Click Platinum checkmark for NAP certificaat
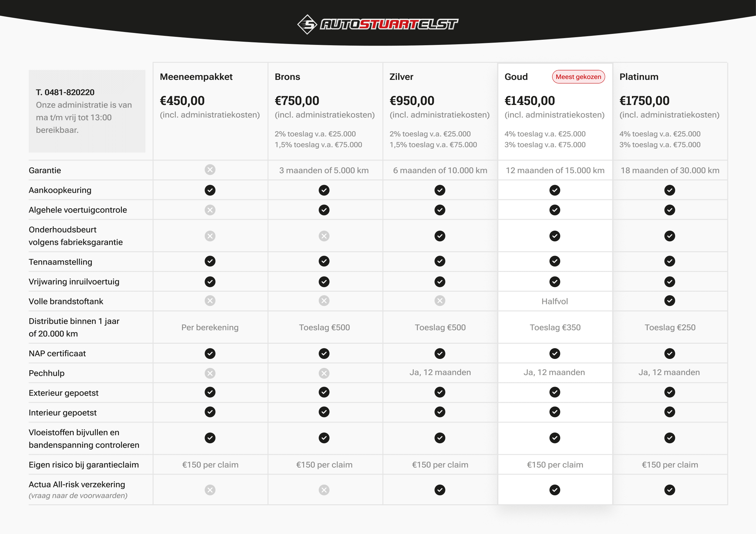Viewport: 756px width, 534px height. tap(669, 353)
